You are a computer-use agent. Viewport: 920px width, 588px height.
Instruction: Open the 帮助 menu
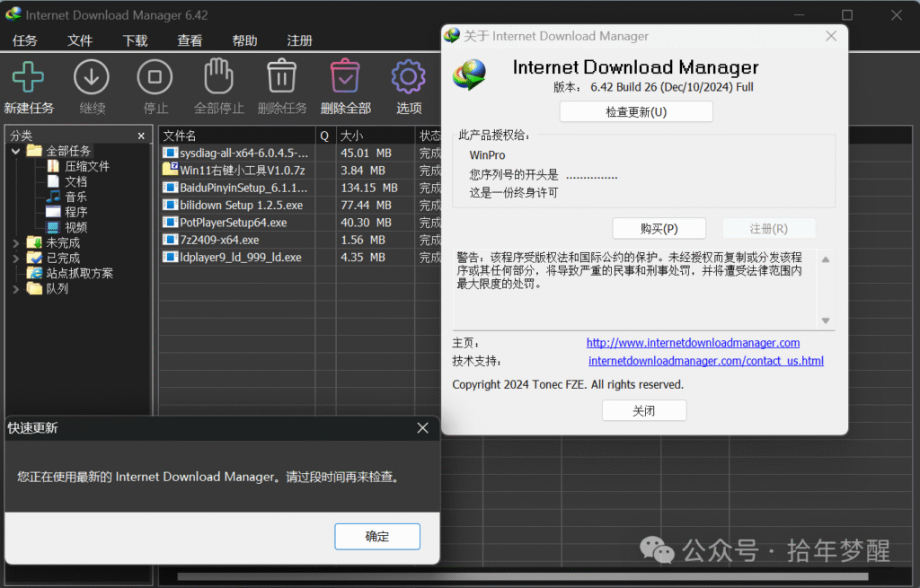[244, 40]
